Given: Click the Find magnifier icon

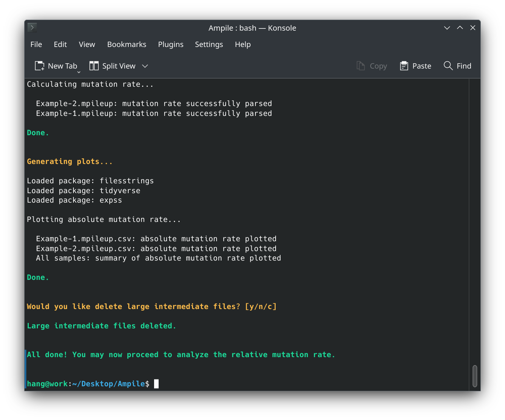Looking at the screenshot, I should point(448,66).
